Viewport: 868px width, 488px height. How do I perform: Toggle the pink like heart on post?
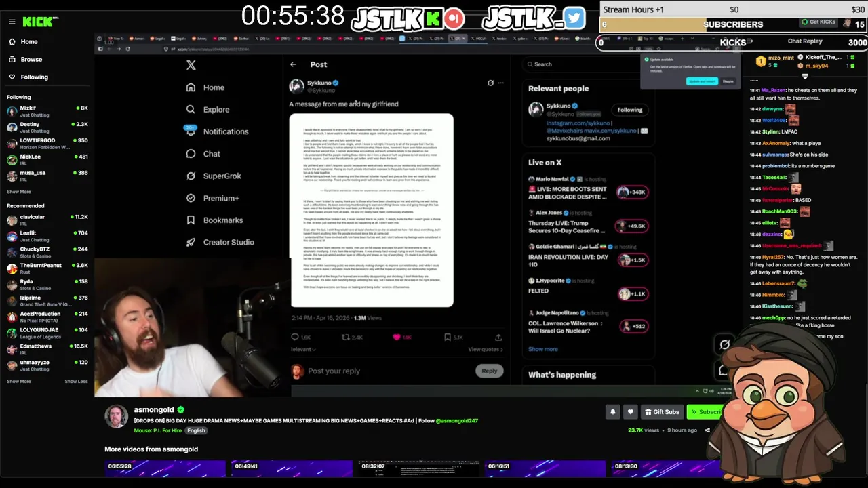(397, 337)
